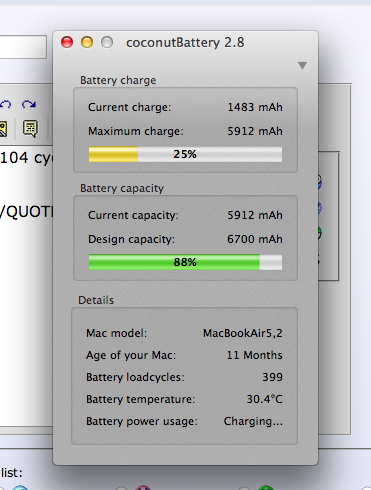The height and width of the screenshot is (490, 371).
Task: Click the disclosure triangle in coconutBattery window
Action: (x=302, y=65)
